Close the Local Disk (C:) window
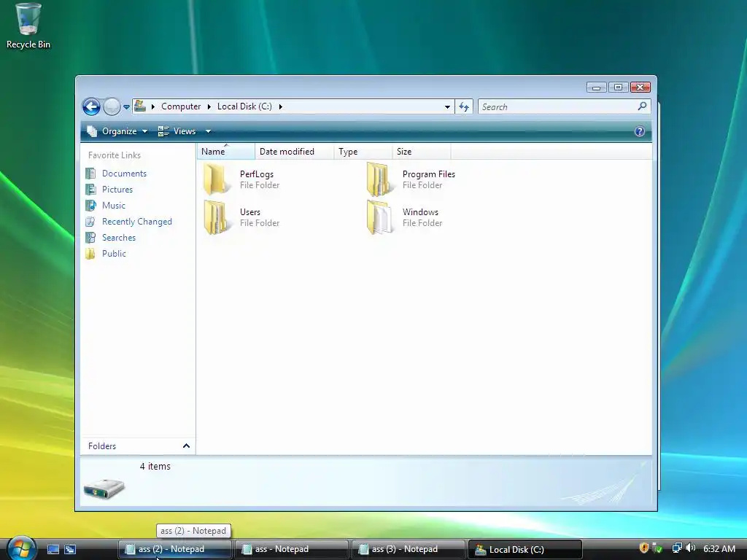This screenshot has width=747, height=560. coord(640,87)
